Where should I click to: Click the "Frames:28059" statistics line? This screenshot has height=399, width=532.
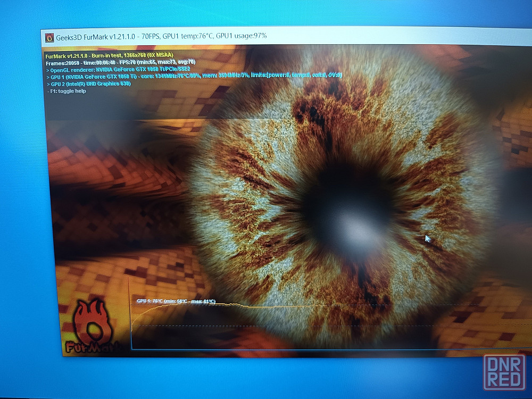[x=121, y=62]
